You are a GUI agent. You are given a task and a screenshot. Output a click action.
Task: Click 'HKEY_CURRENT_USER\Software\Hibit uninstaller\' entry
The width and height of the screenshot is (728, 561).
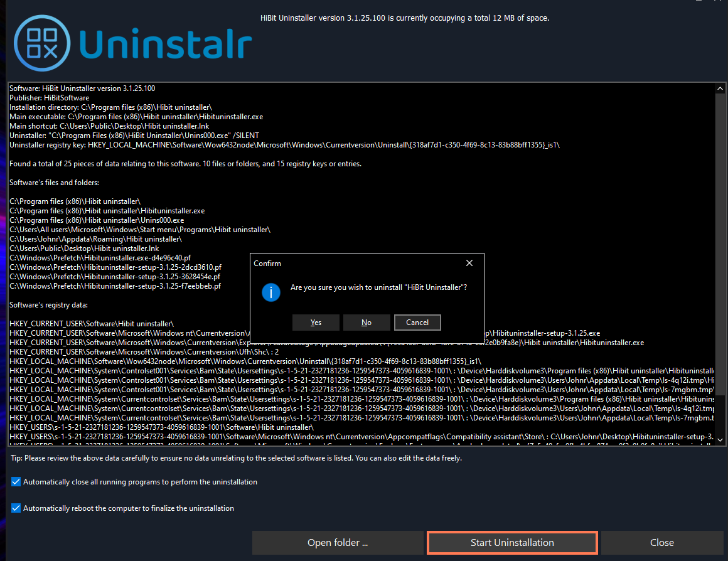[92, 324]
